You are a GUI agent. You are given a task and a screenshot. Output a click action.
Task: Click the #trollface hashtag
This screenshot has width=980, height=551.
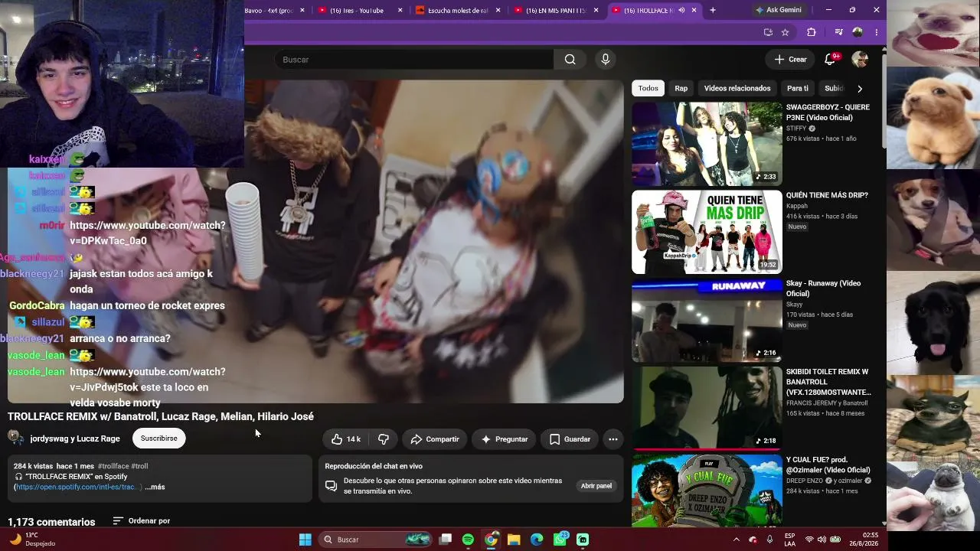113,466
